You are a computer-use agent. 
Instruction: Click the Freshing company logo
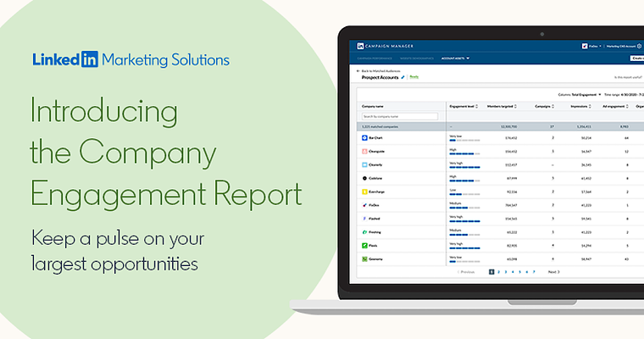tap(364, 232)
